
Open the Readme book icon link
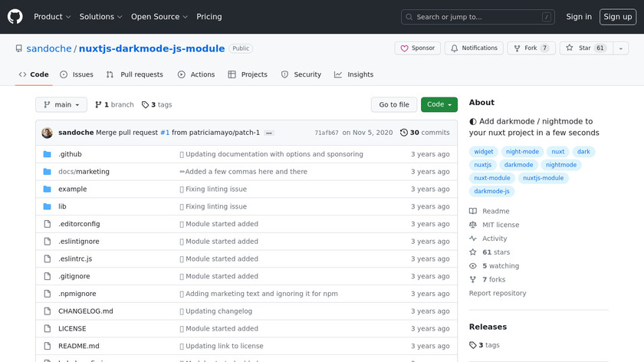(473, 211)
